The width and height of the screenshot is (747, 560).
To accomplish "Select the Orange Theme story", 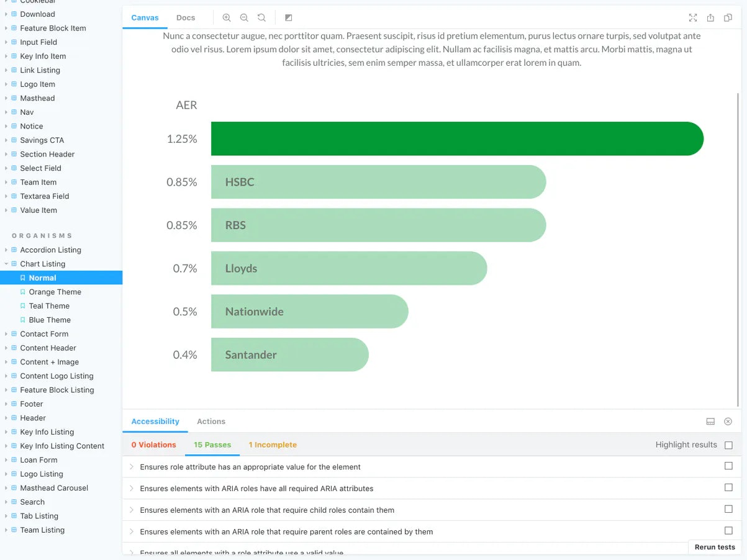I will point(55,292).
